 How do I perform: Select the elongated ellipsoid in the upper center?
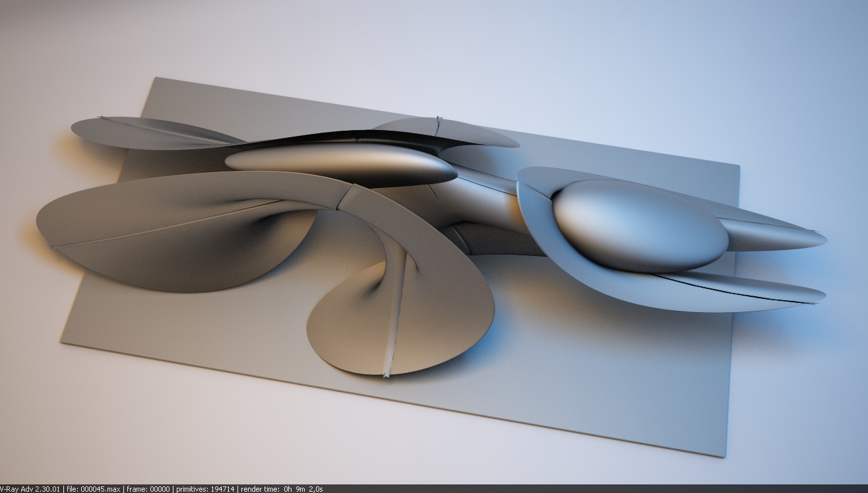pos(340,164)
